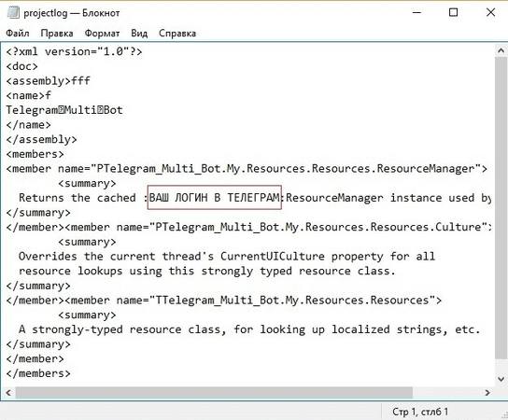Viewport: 508px width, 420px height.
Task: Maximize the projectlog Notepad window
Action: 453,13
